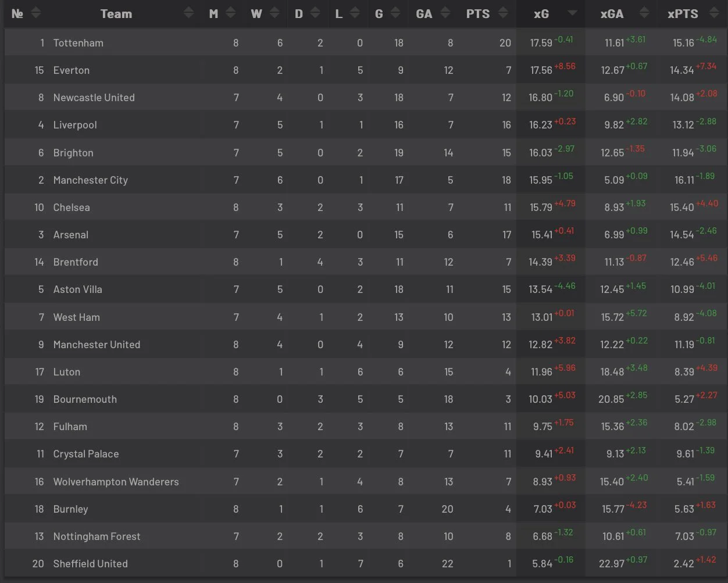728x583 pixels.
Task: Open the Sheffield United team link
Action: [90, 564]
